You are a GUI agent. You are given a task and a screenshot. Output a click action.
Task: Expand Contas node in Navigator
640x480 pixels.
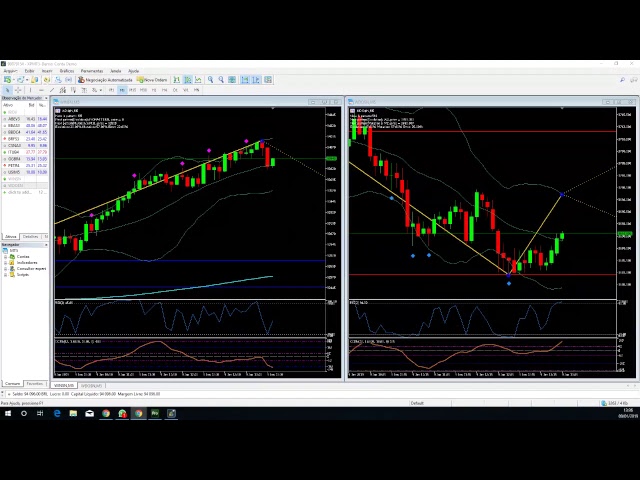point(5,257)
